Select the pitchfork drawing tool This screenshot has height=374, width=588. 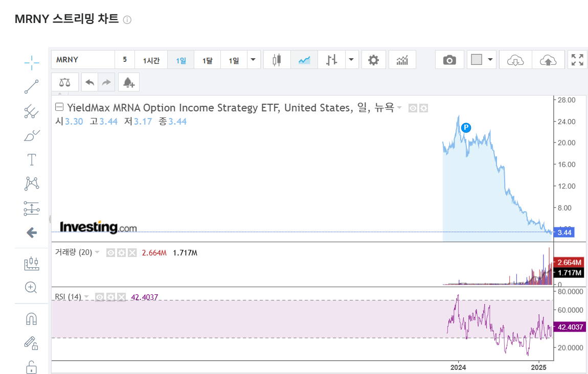tap(32, 111)
